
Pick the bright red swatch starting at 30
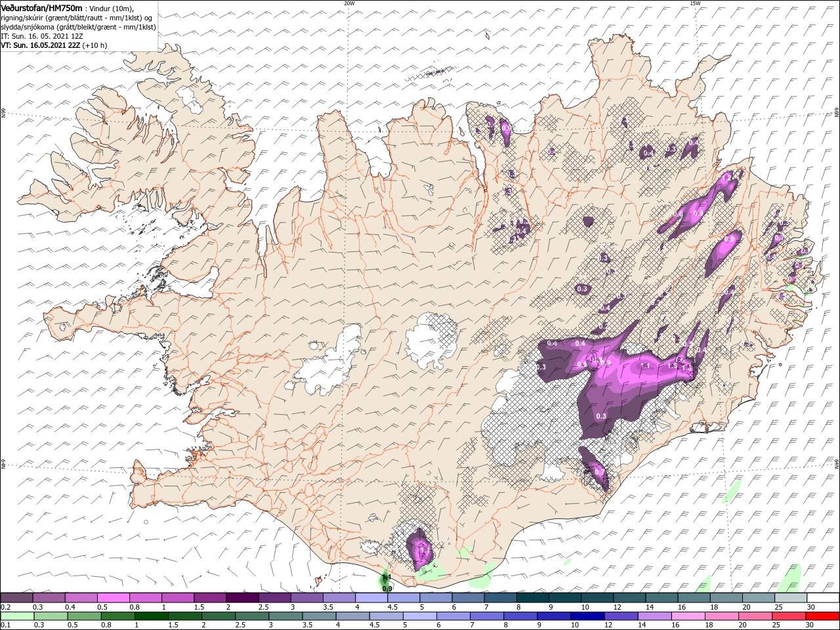(822, 616)
